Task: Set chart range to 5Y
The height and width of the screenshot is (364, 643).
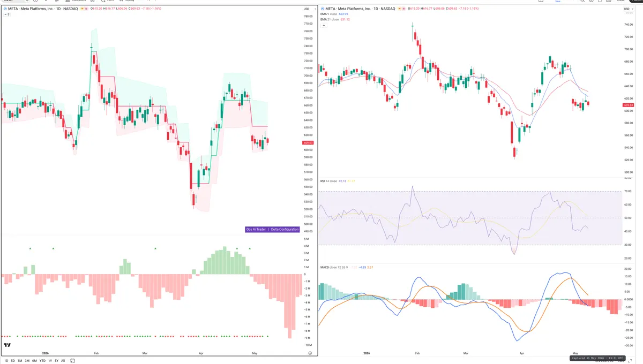Action: click(56, 361)
